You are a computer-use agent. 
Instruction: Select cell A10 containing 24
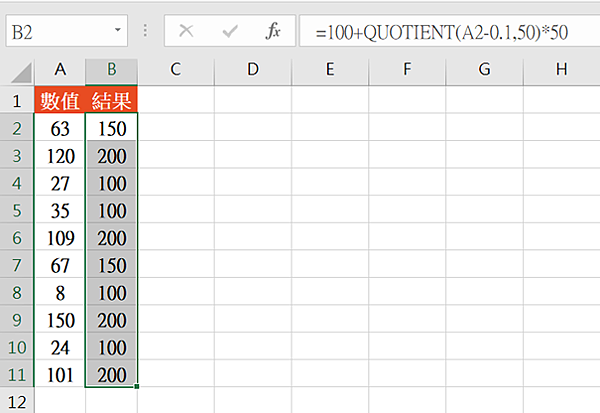(x=60, y=347)
